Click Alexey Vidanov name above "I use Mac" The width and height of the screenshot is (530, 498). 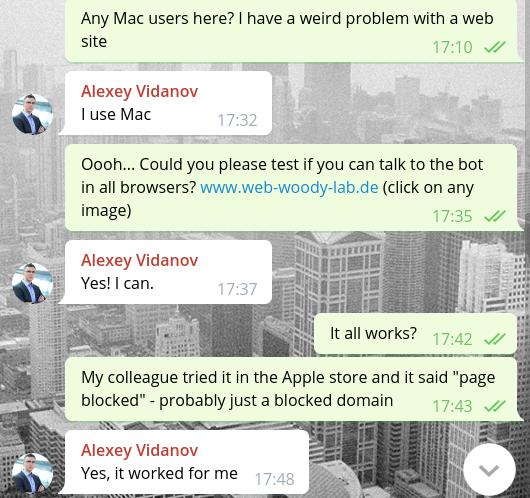[139, 91]
